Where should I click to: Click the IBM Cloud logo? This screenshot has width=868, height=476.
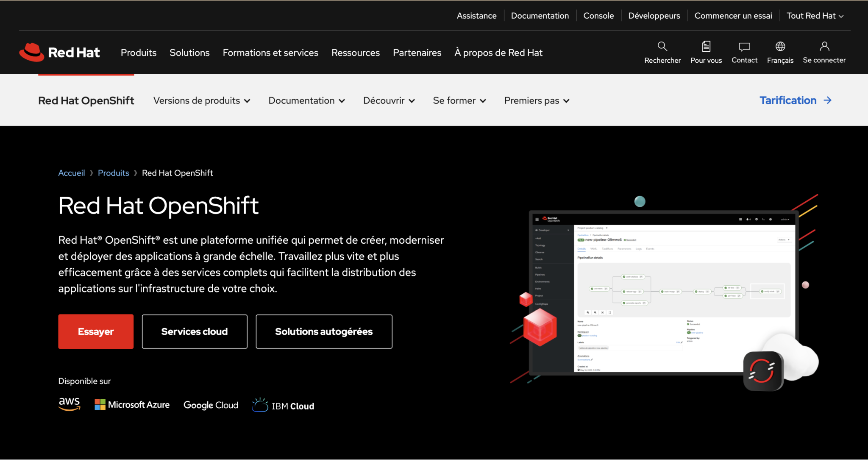283,405
